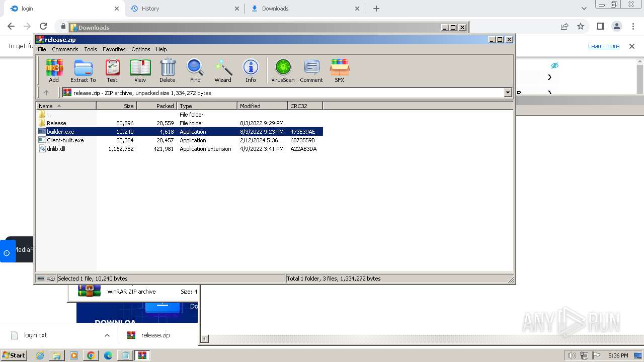Click the volume speaker tray icon
Image resolution: width=644 pixels, height=362 pixels.
point(572,355)
